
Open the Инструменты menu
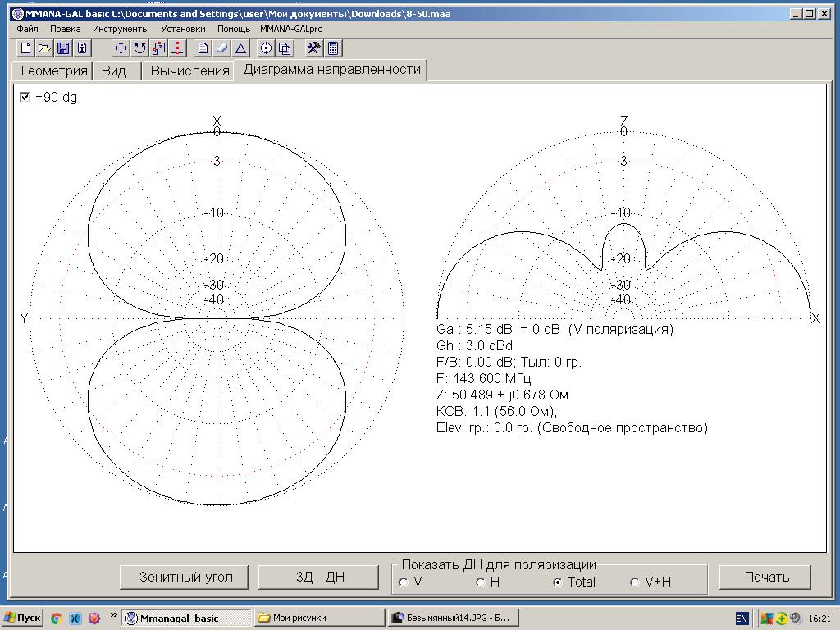[121, 29]
